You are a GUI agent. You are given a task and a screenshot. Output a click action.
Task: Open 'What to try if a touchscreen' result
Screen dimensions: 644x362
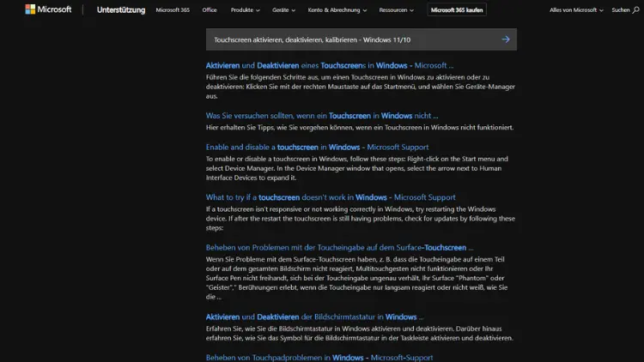click(331, 197)
